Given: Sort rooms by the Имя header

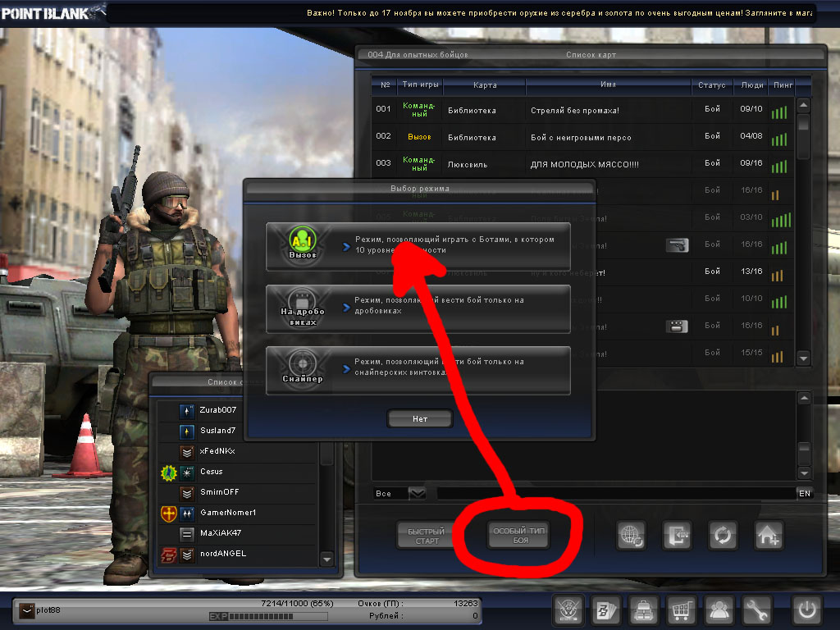Looking at the screenshot, I should pos(608,84).
